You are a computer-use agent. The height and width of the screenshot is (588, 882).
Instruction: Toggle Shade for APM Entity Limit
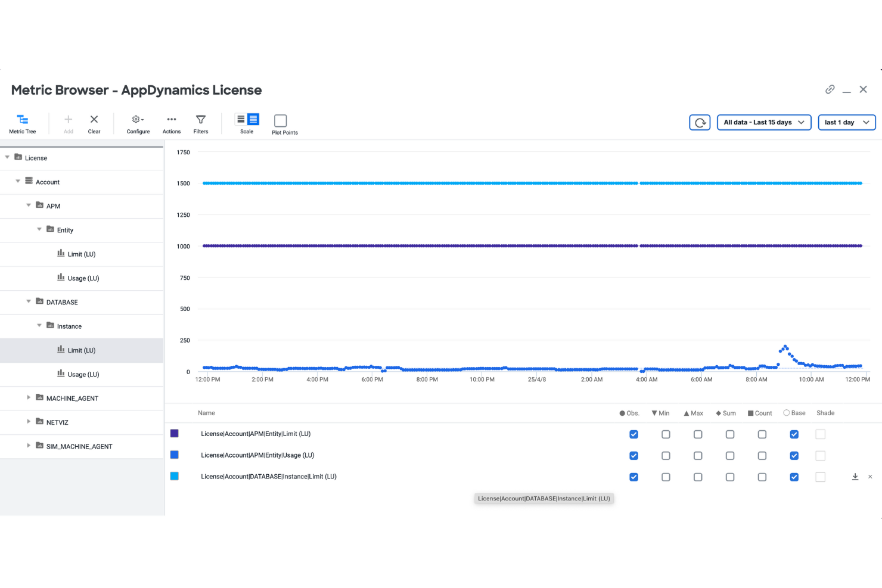821,434
